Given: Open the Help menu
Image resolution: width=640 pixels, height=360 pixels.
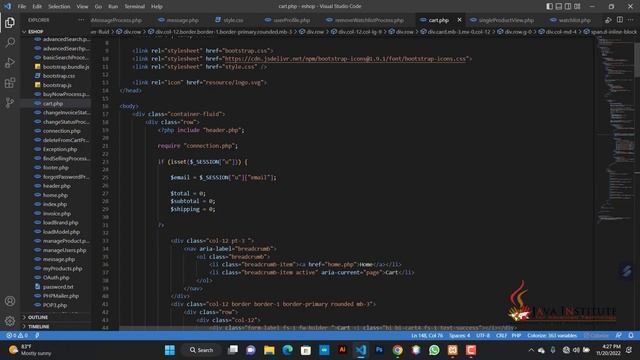Looking at the screenshot, I should pyautogui.click(x=157, y=6).
